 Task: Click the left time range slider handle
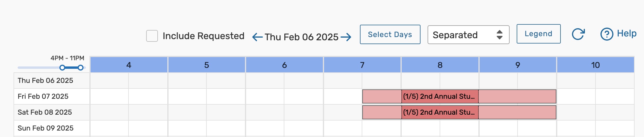[x=62, y=68]
